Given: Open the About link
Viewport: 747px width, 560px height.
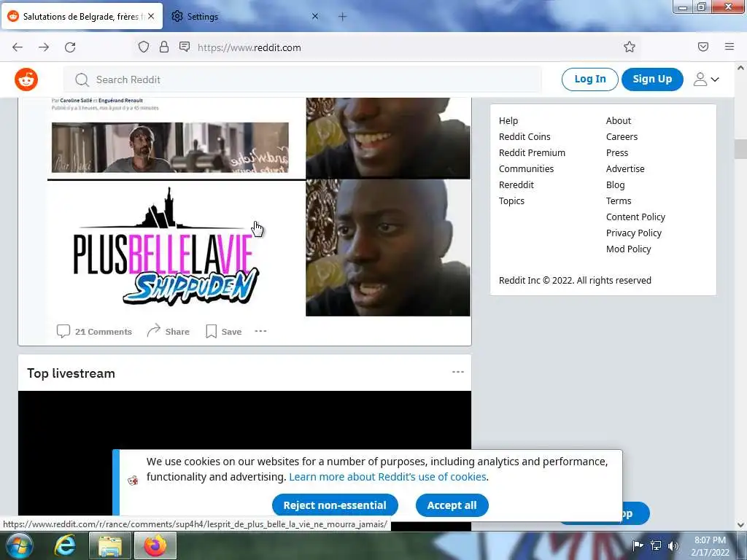Looking at the screenshot, I should tap(619, 120).
